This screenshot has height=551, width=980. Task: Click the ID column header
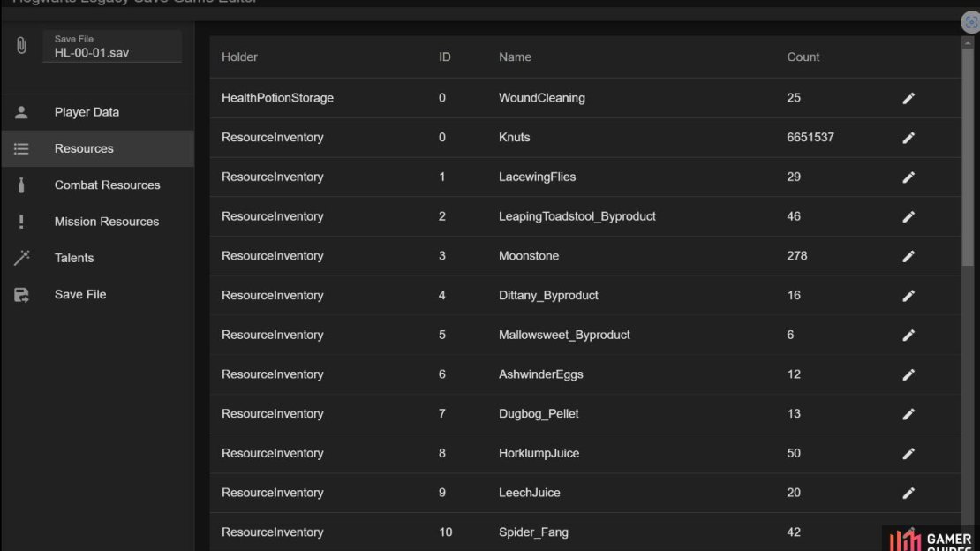[444, 57]
